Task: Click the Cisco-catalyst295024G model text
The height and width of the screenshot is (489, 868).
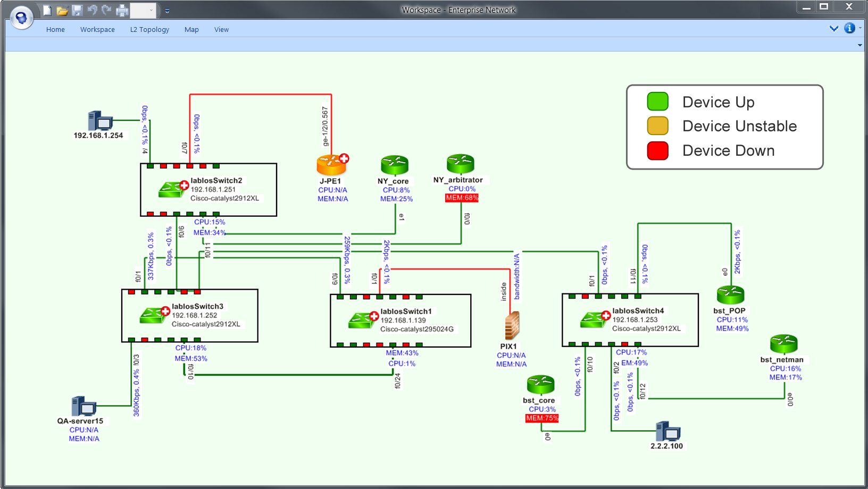Action: [417, 330]
